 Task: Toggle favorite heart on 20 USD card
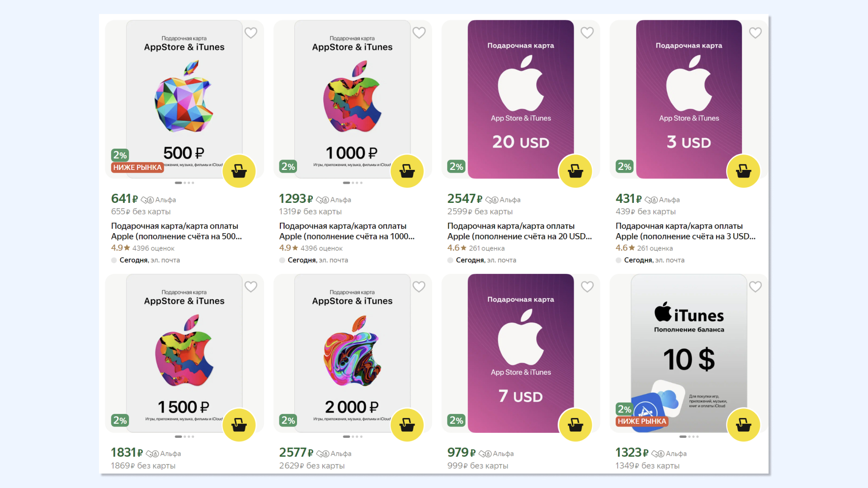point(587,33)
